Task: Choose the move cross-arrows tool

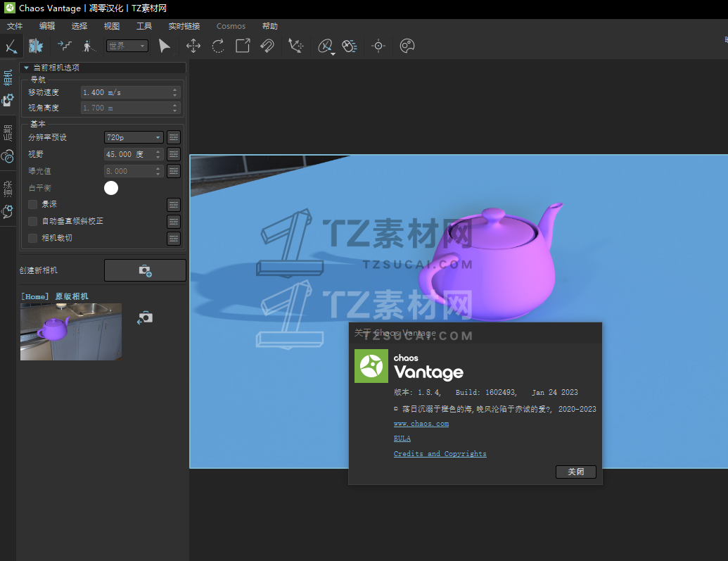Action: [x=193, y=46]
